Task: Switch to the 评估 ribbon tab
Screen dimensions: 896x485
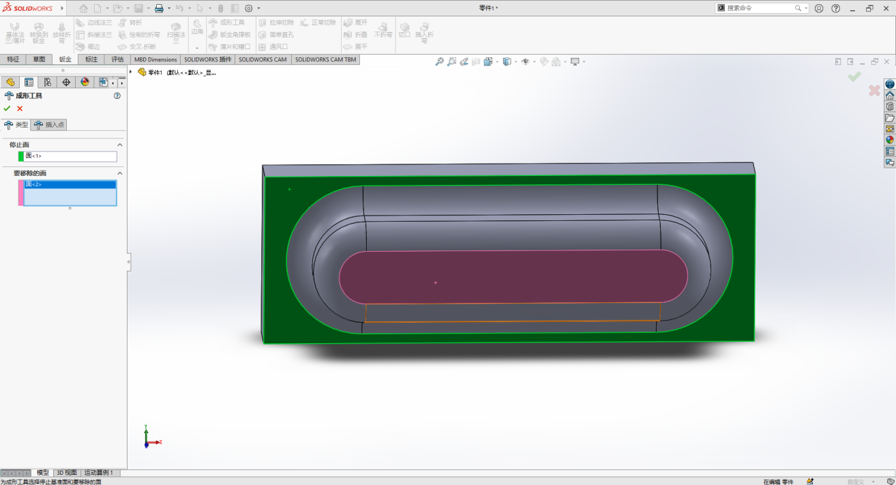Action: 118,59
